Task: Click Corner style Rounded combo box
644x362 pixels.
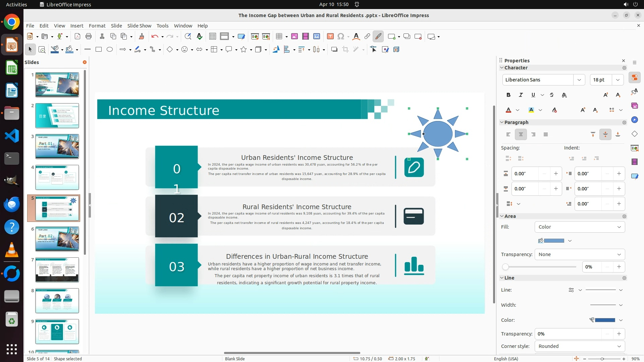Action: [580, 346]
